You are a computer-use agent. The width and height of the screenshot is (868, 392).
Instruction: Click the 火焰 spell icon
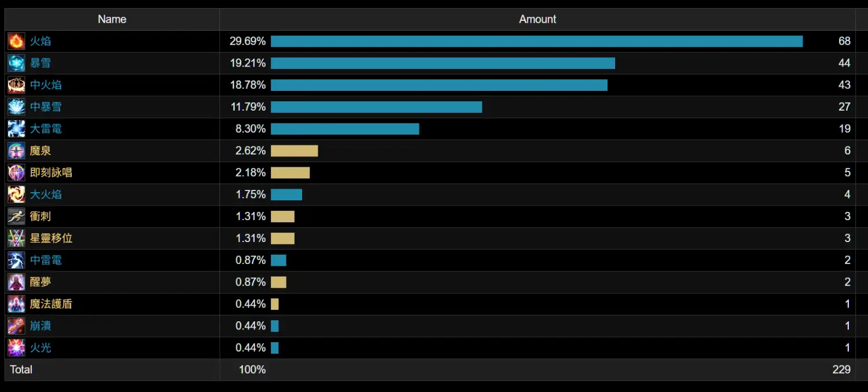click(x=16, y=41)
